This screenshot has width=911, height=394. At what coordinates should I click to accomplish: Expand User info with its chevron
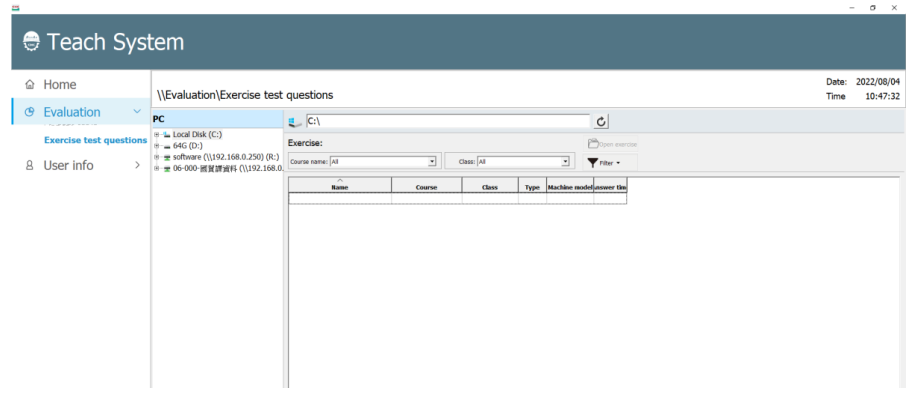pos(137,166)
